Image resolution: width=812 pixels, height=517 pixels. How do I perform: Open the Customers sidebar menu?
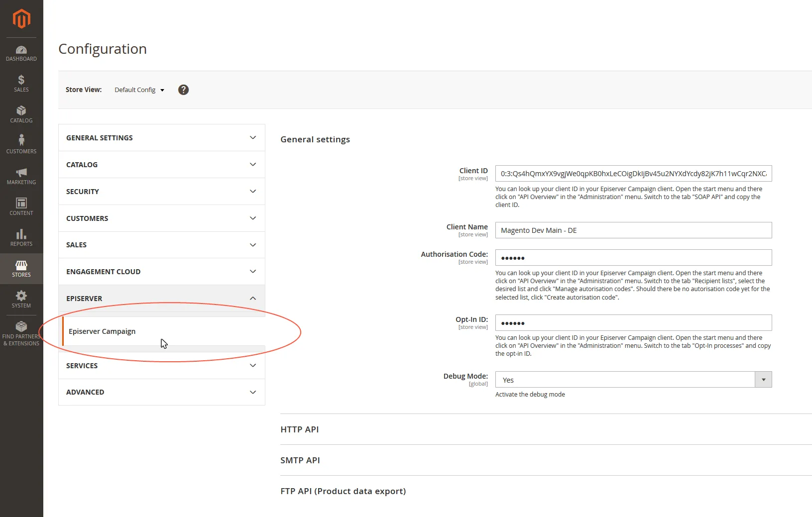pyautogui.click(x=21, y=145)
